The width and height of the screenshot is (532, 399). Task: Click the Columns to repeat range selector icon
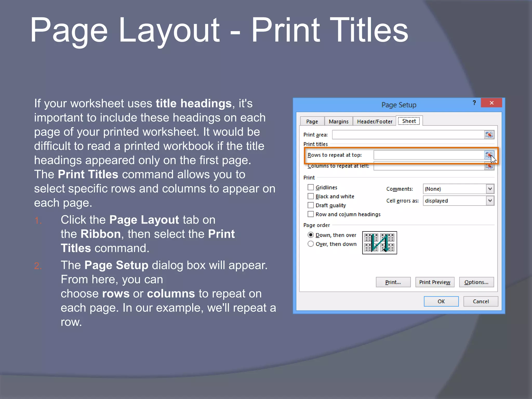489,167
